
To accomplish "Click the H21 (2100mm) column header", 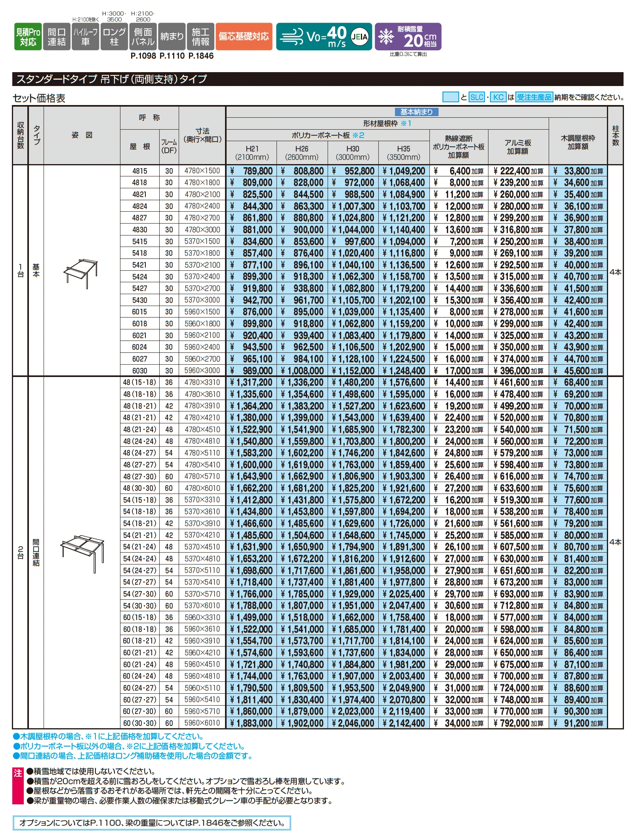I will (x=252, y=153).
